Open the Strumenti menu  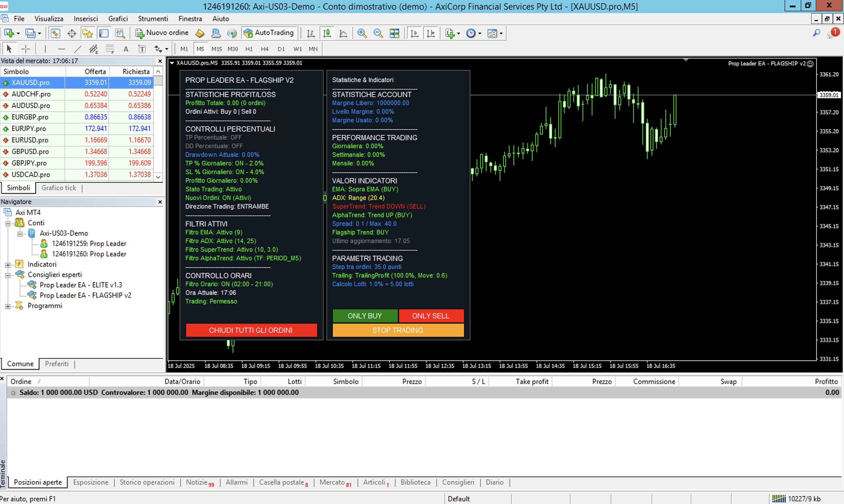(153, 19)
